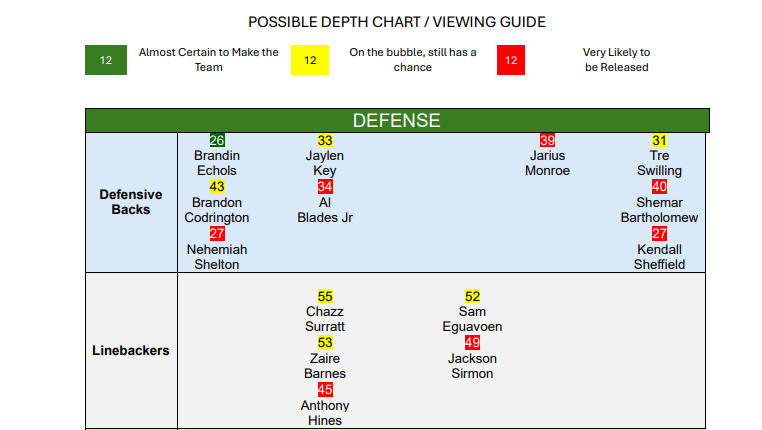Image resolution: width=762 pixels, height=430 pixels.
Task: Click the Nehemiah Shelton name
Action: 217,257
